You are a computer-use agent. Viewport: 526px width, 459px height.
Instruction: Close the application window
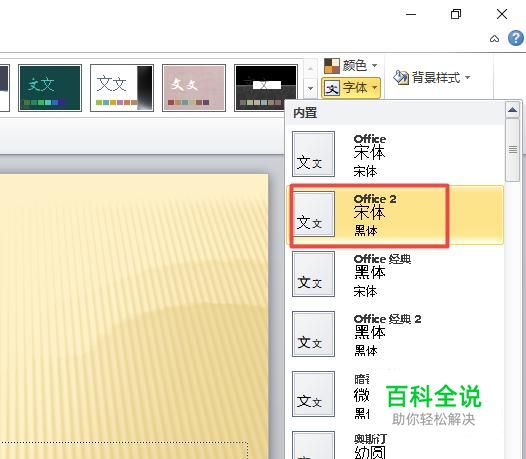pyautogui.click(x=502, y=14)
